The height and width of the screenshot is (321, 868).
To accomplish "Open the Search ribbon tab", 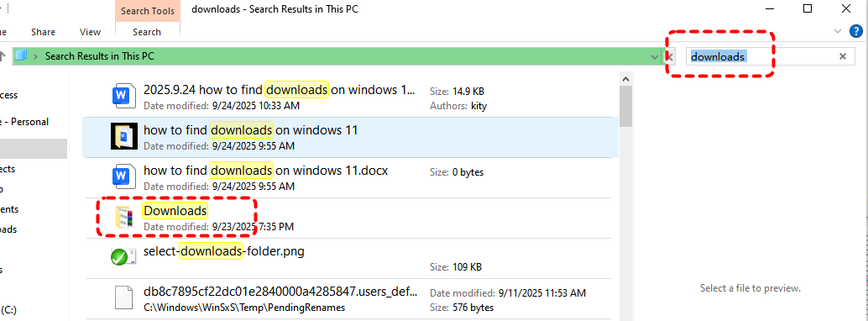I will click(147, 32).
